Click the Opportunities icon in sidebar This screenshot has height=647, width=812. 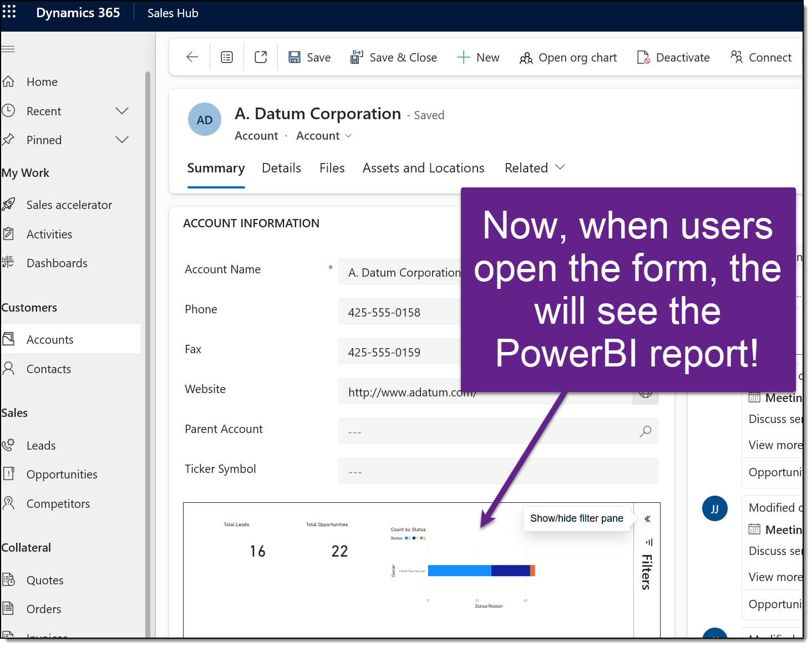[8, 473]
